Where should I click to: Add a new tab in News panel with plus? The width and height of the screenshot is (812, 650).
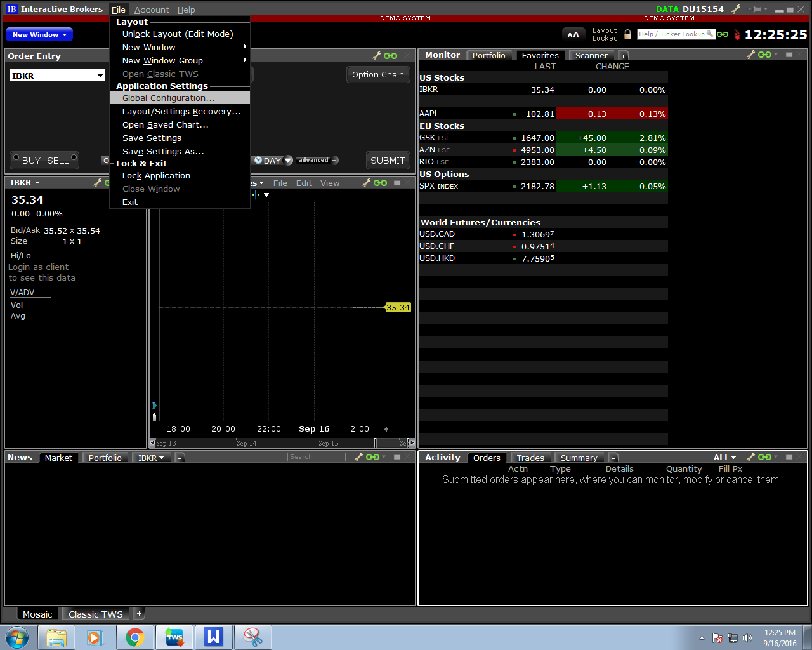180,458
